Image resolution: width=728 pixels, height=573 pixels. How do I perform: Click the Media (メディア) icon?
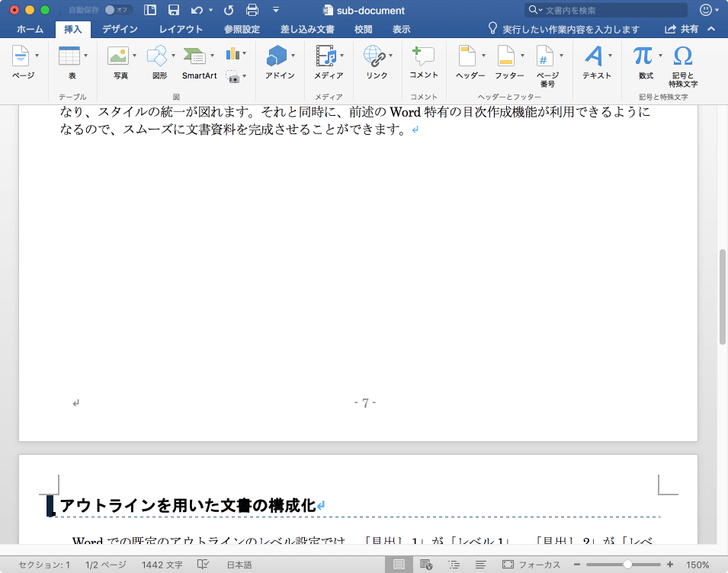point(326,56)
